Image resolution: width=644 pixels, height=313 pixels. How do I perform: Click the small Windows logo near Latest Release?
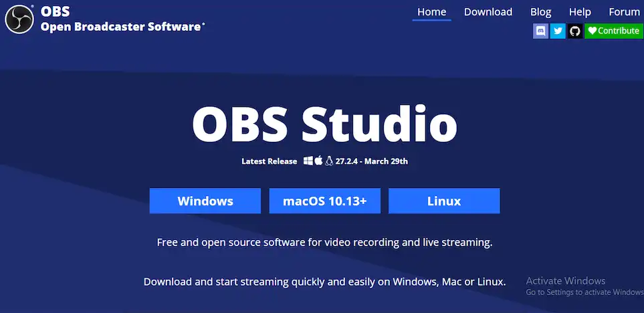[308, 161]
